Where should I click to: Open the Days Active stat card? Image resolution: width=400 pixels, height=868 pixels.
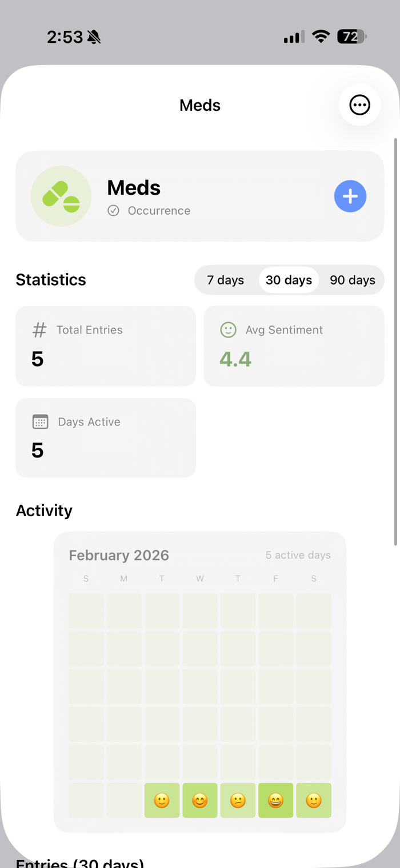click(106, 438)
